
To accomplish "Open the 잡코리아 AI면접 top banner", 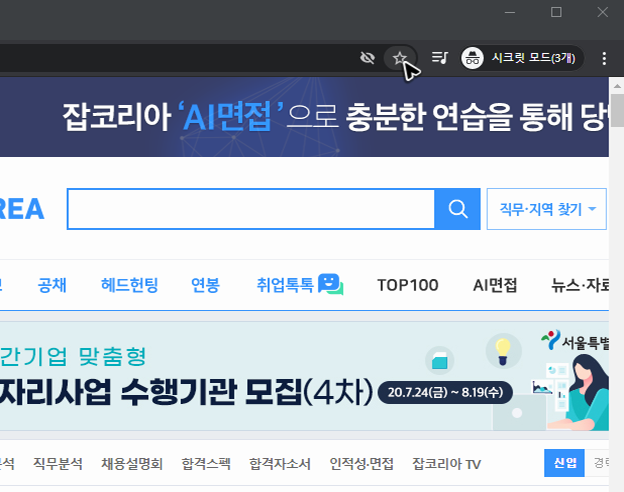I will click(304, 117).
